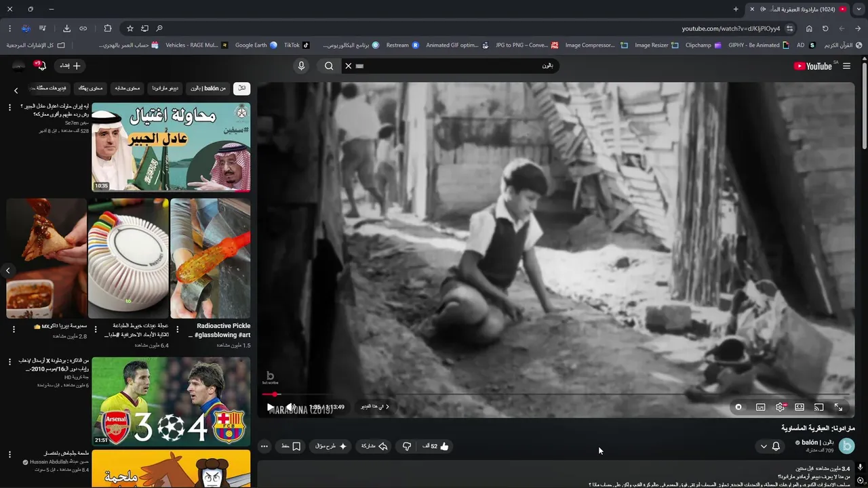
Task: Like the video (52K thumbs up)
Action: pyautogui.click(x=436, y=446)
